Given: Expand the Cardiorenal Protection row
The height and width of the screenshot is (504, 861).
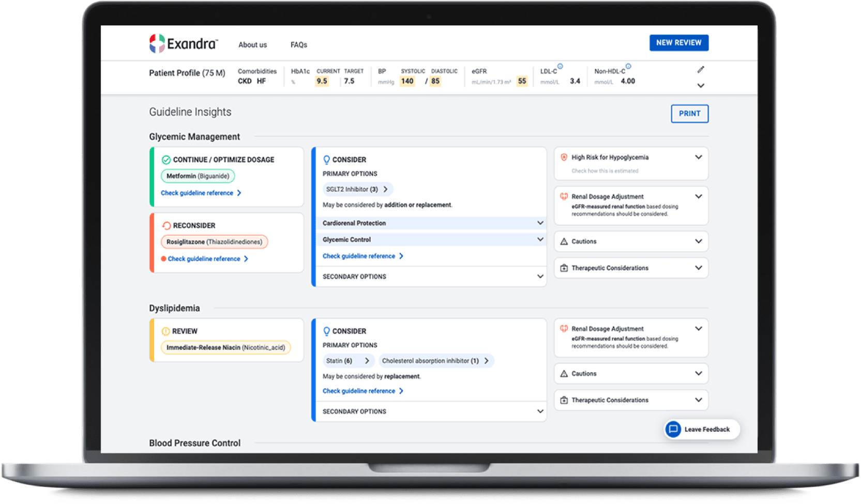Looking at the screenshot, I should (x=540, y=223).
